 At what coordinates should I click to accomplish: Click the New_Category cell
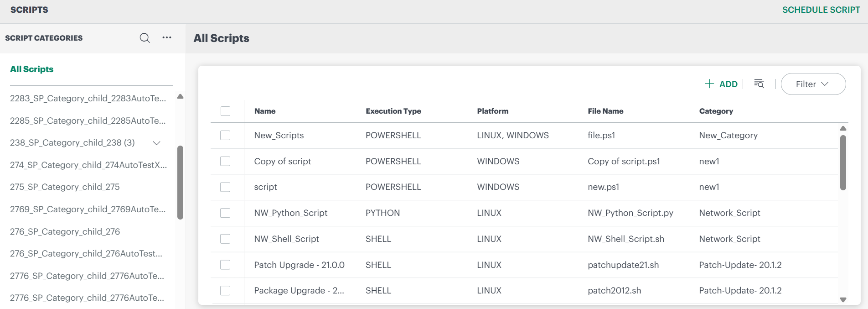point(728,135)
